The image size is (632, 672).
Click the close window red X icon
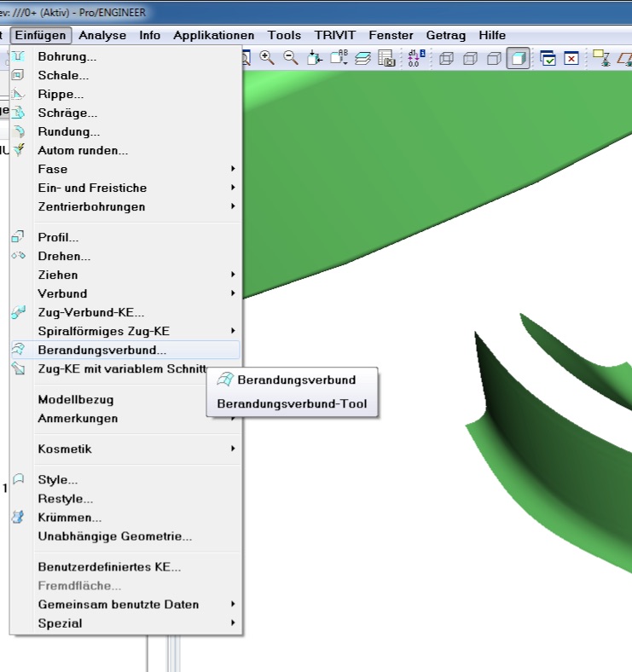[571, 58]
